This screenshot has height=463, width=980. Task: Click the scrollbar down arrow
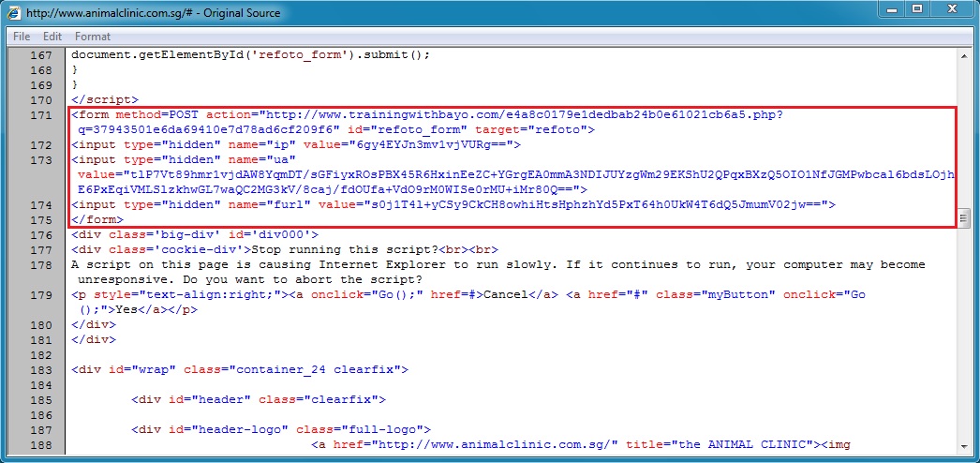point(963,446)
